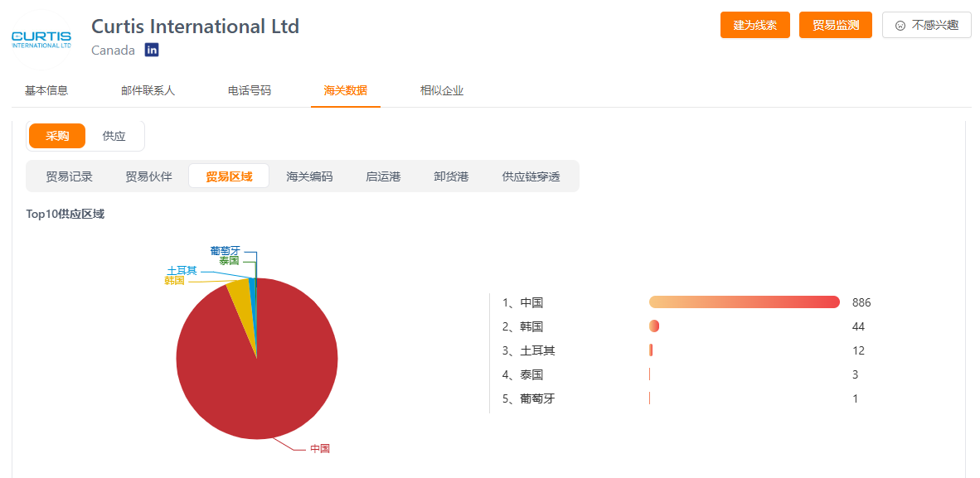Image resolution: width=980 pixels, height=478 pixels.
Task: Click the 中国 label below pie chart
Action: (x=320, y=449)
